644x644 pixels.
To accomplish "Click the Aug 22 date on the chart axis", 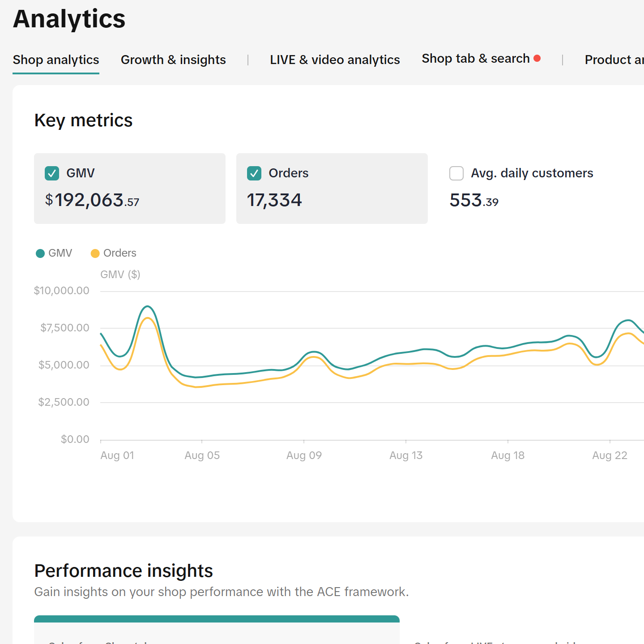I will click(610, 455).
